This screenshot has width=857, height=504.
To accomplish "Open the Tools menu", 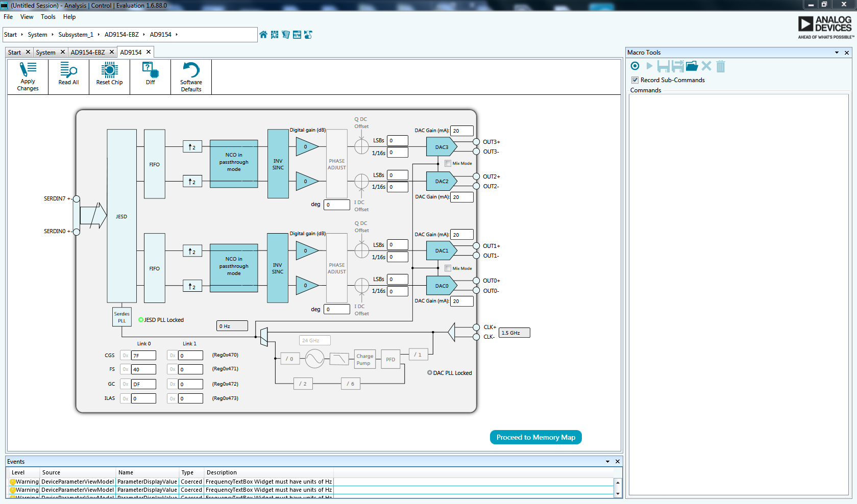I will (x=48, y=17).
